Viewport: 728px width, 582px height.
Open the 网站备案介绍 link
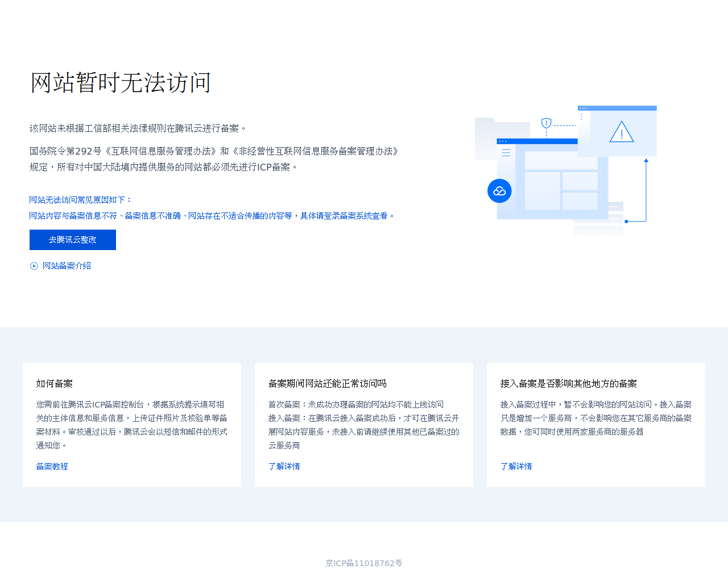(x=67, y=266)
